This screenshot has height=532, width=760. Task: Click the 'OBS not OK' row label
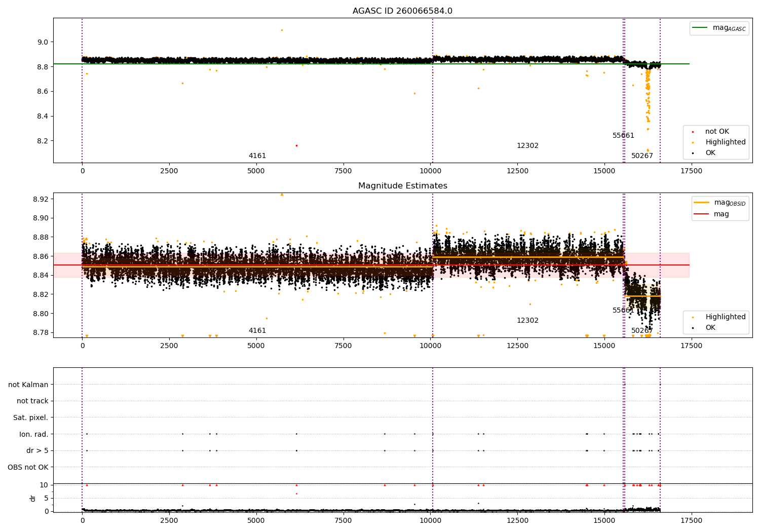(28, 467)
